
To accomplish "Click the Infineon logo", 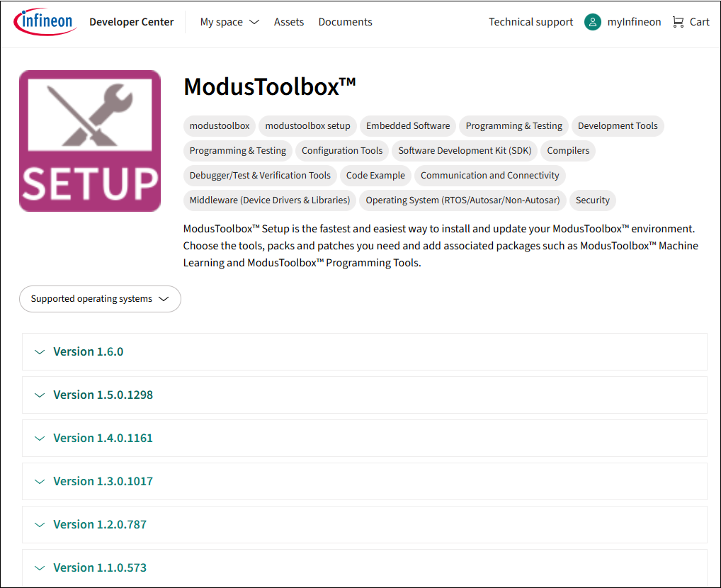I will pos(45,22).
